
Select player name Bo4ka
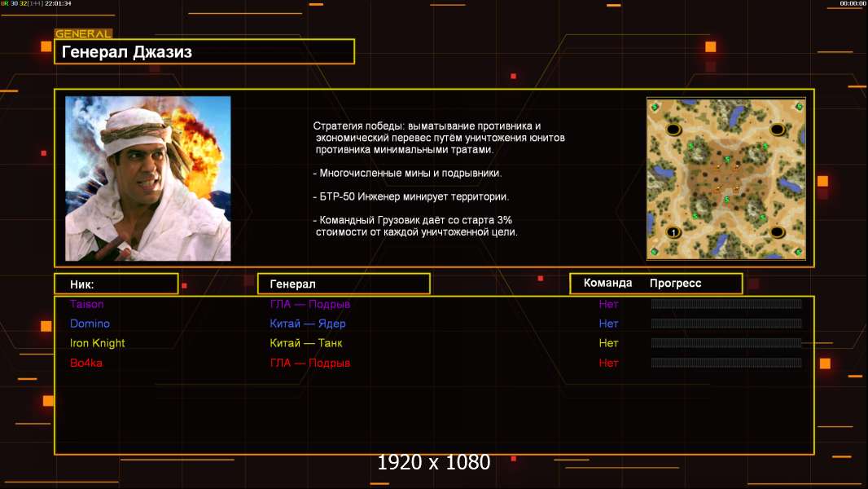tap(85, 363)
